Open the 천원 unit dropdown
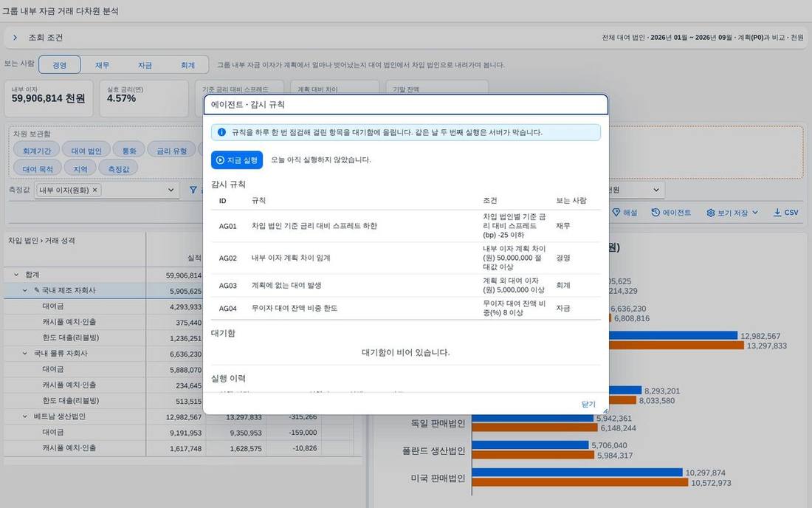 tap(656, 190)
